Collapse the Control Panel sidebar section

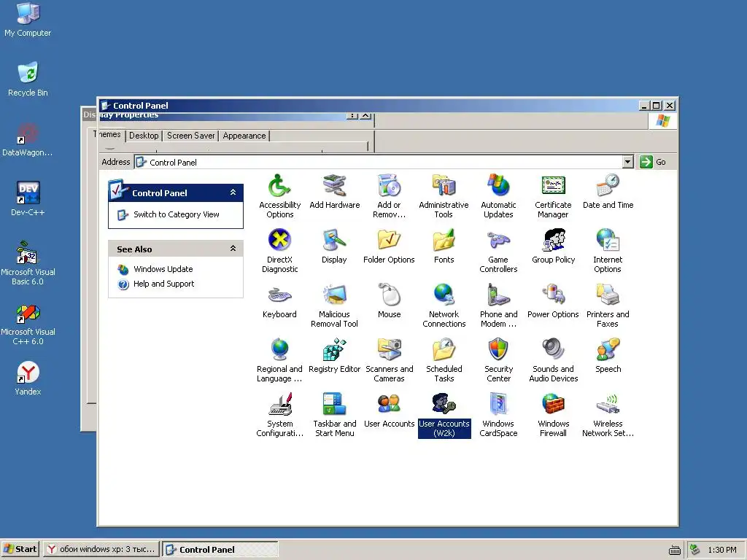pyautogui.click(x=233, y=192)
